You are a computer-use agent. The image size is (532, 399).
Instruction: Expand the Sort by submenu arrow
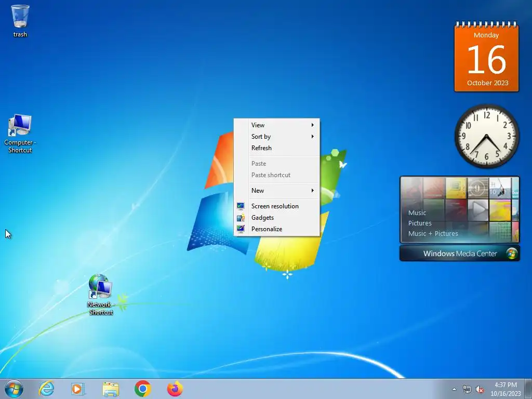pyautogui.click(x=312, y=137)
